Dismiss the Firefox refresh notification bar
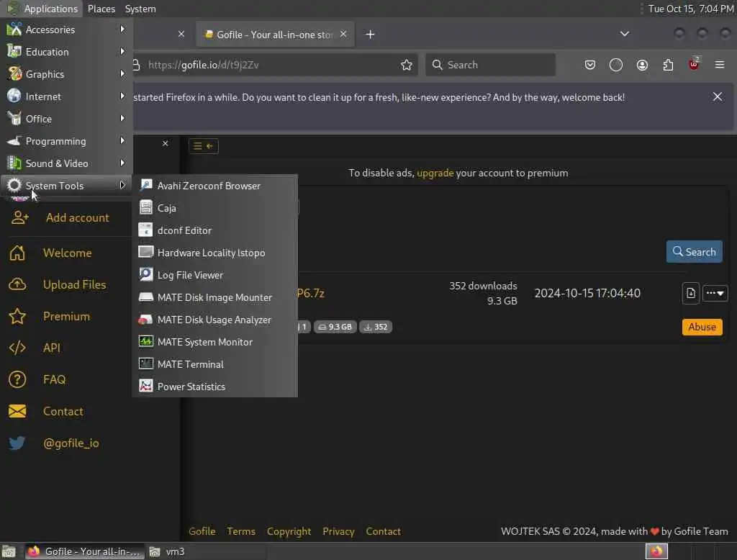This screenshot has width=737, height=560. 718,97
